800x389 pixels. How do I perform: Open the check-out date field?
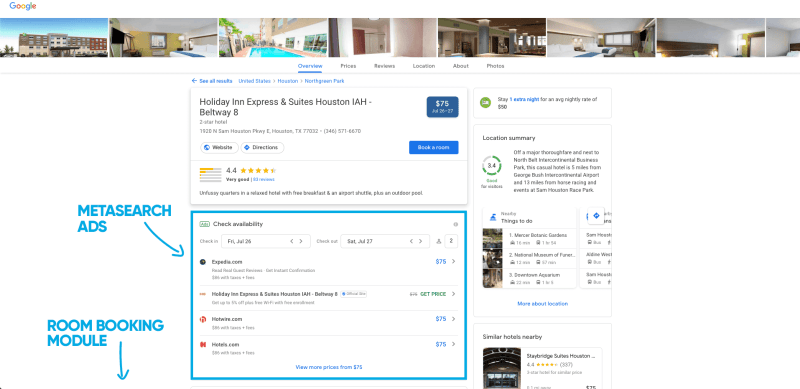385,241
